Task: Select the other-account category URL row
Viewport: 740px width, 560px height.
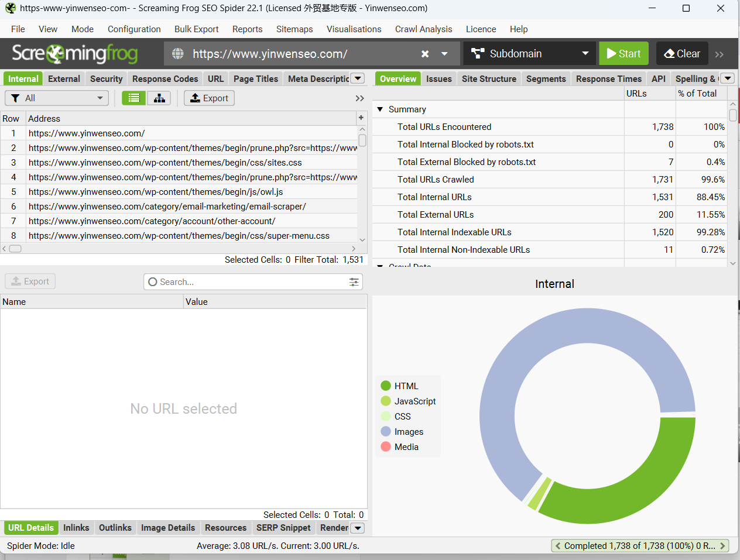Action: point(179,221)
